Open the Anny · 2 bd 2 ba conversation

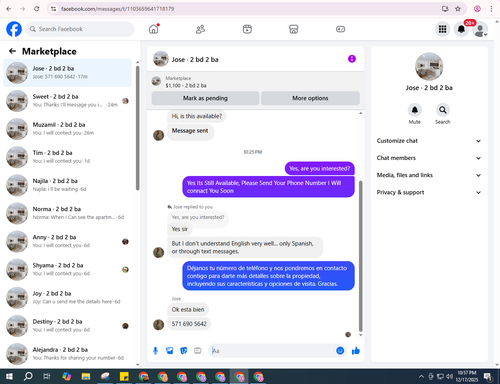[67, 241]
